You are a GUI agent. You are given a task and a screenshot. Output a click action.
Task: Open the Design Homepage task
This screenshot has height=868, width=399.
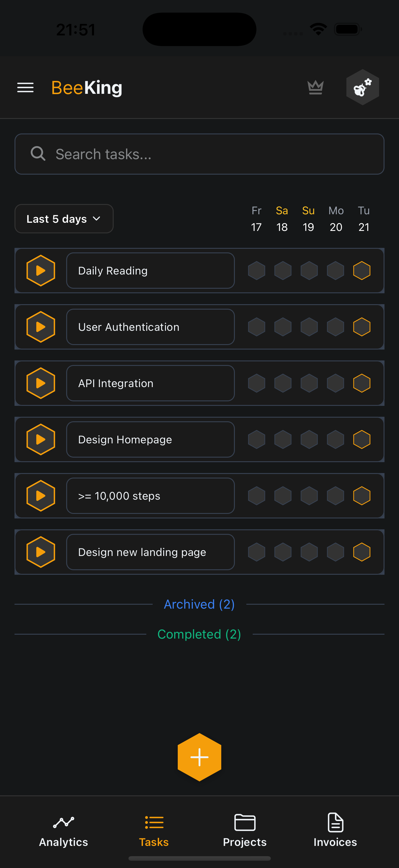pos(151,439)
